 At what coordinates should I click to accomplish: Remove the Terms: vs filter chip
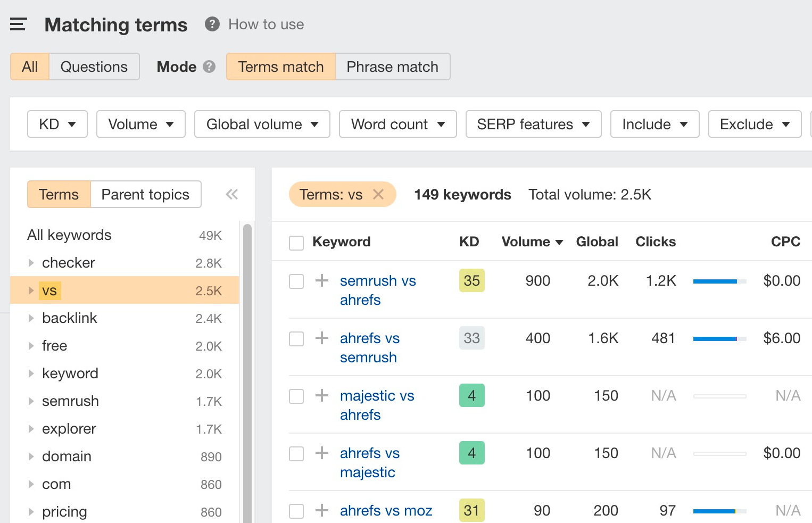pos(378,195)
